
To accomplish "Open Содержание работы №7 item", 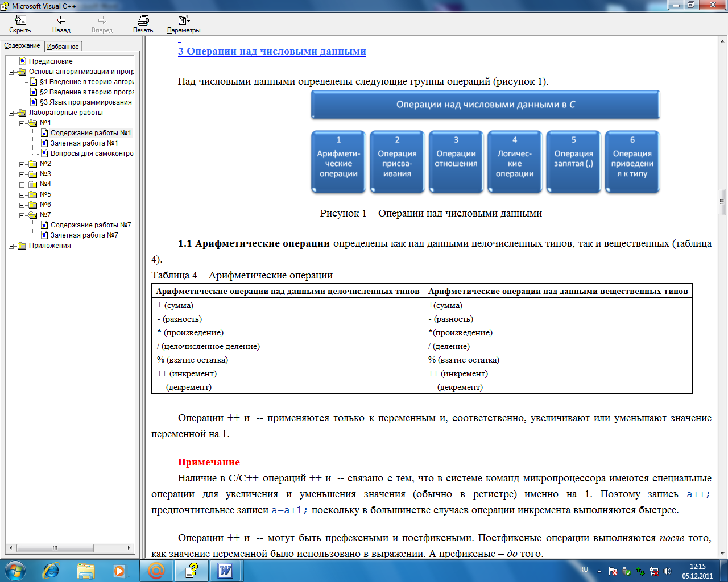I will pos(91,225).
